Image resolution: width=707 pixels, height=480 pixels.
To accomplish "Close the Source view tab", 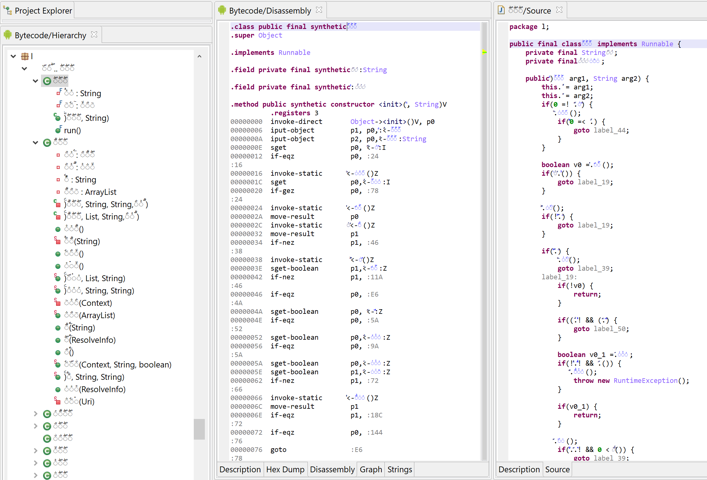I will click(x=559, y=9).
